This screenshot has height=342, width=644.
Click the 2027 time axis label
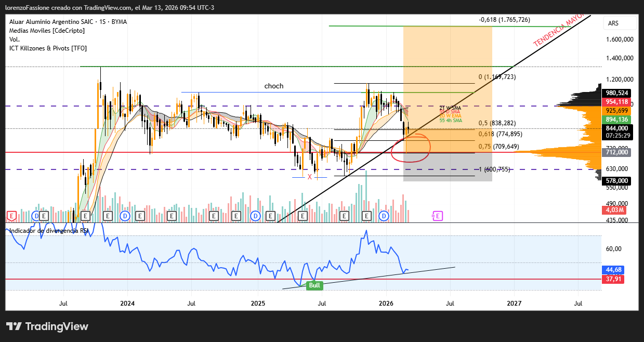pos(515,303)
